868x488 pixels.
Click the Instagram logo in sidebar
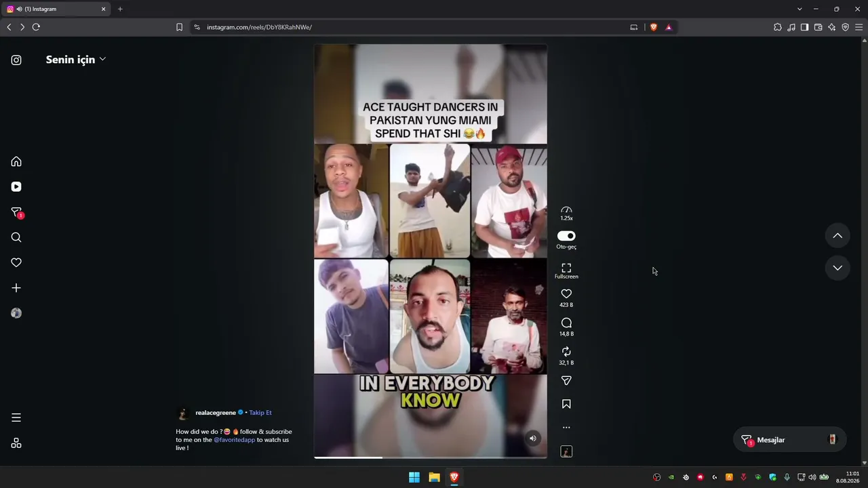coord(16,60)
